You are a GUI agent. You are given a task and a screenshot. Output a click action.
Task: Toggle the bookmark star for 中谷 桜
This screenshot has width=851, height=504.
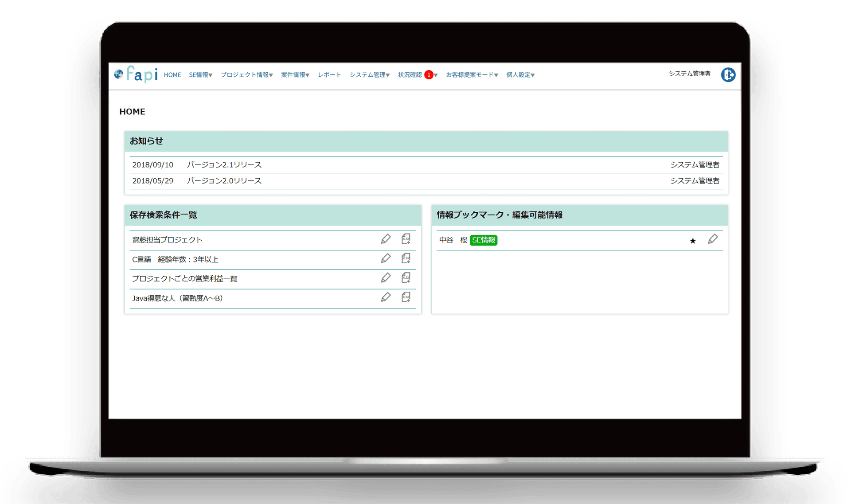click(693, 241)
